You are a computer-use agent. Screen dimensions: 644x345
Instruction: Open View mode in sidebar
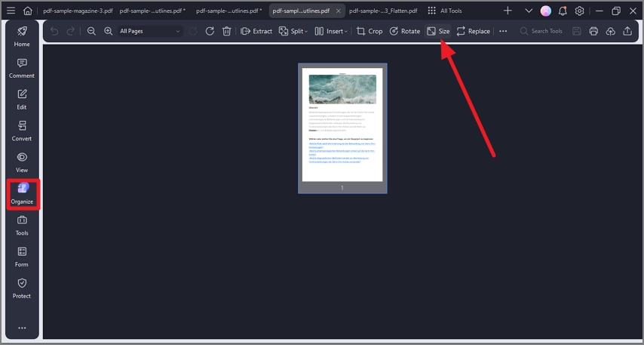pyautogui.click(x=22, y=162)
